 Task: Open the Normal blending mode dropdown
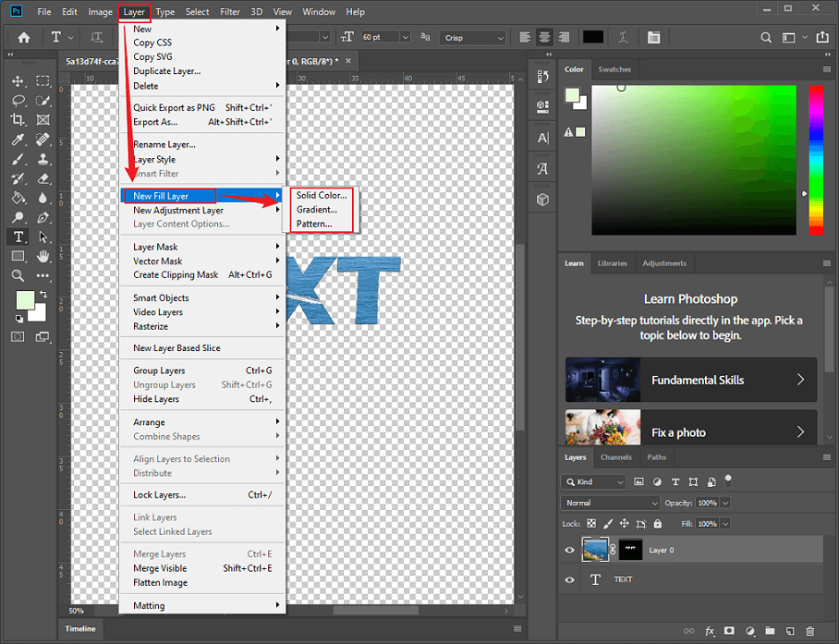click(610, 502)
